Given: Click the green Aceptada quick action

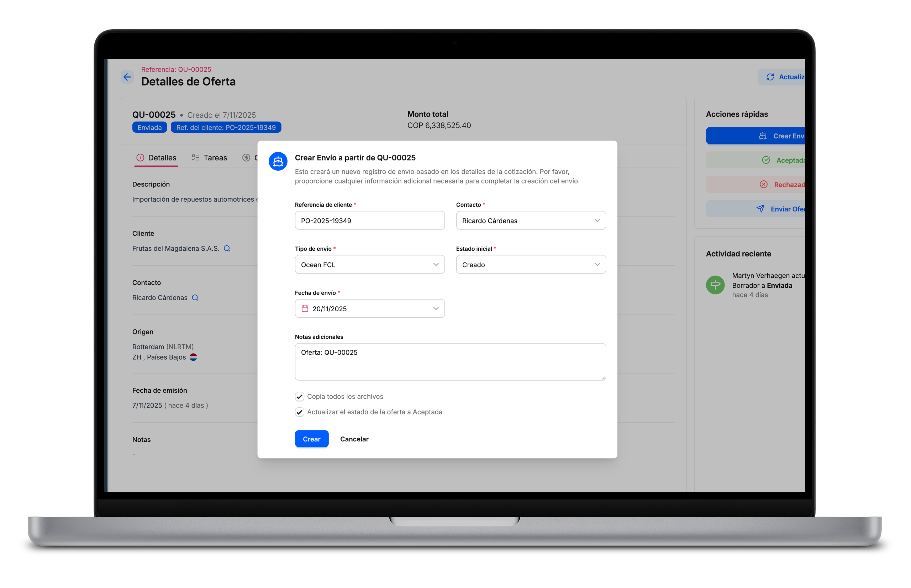Looking at the screenshot, I should pos(783,160).
